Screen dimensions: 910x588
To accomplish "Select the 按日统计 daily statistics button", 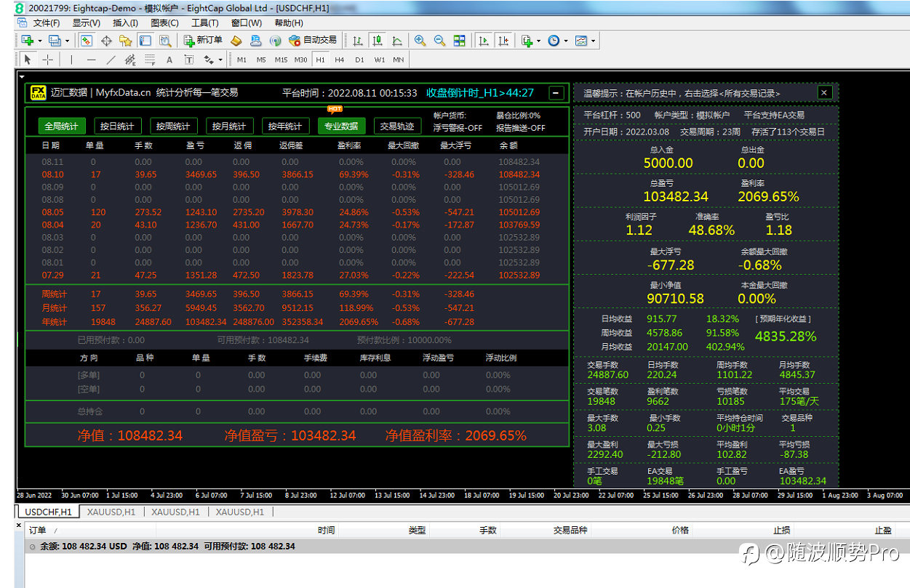I will click(x=117, y=126).
